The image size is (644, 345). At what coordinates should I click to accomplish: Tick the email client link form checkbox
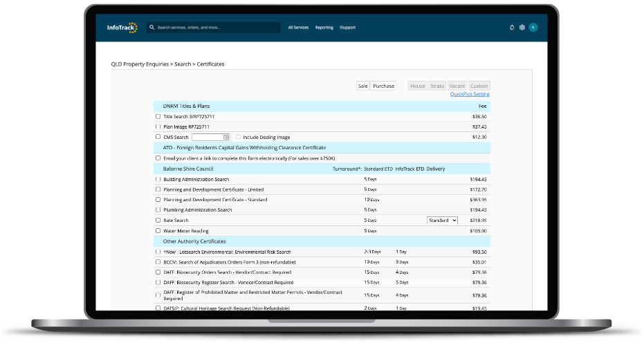158,158
